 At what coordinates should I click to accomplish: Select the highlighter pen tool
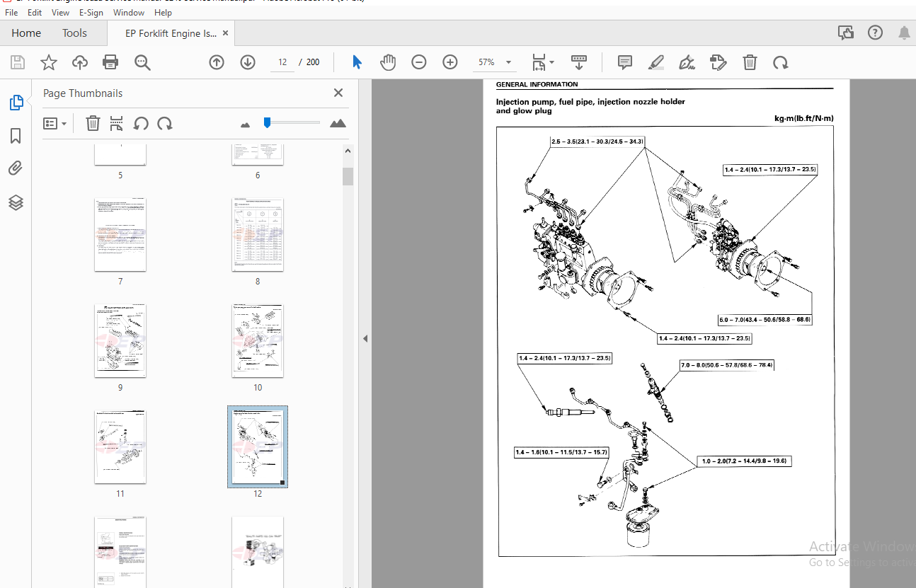click(x=656, y=62)
